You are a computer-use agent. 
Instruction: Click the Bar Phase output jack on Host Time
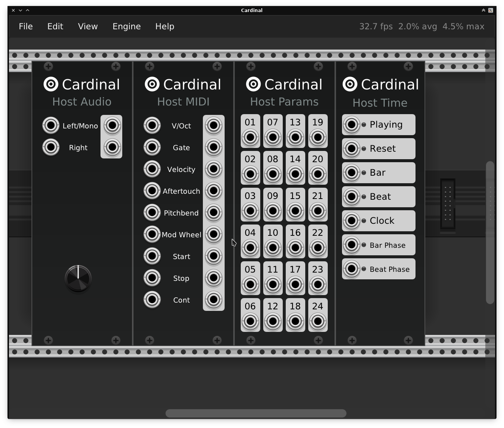(352, 245)
